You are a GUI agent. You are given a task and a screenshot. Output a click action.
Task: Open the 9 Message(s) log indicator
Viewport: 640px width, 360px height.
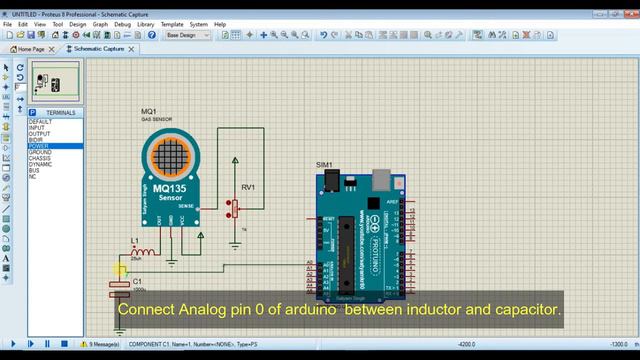tap(100, 344)
